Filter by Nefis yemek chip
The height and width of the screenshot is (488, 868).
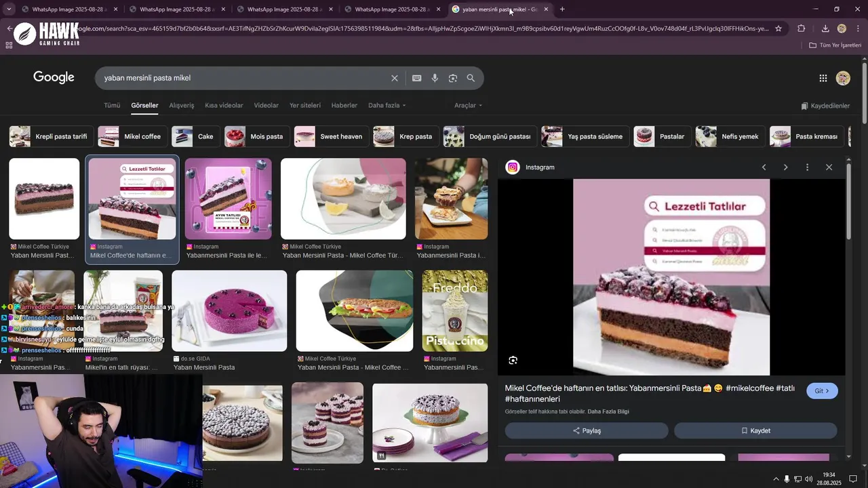tap(730, 136)
